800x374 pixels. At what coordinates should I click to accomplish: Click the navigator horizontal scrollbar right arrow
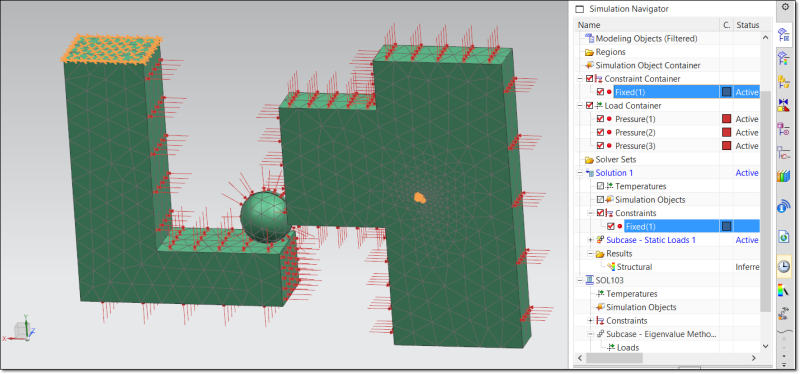coord(755,358)
